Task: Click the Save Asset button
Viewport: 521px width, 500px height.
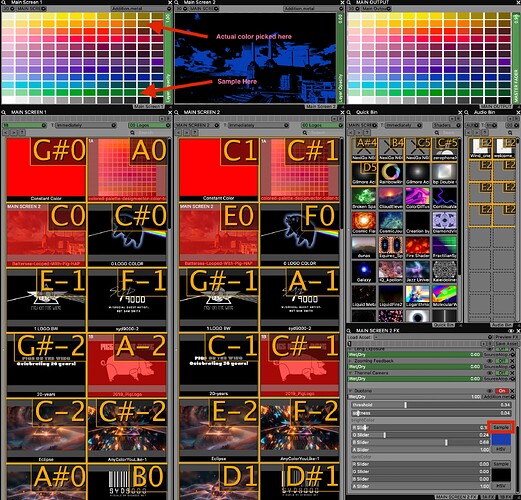Action: (x=507, y=343)
